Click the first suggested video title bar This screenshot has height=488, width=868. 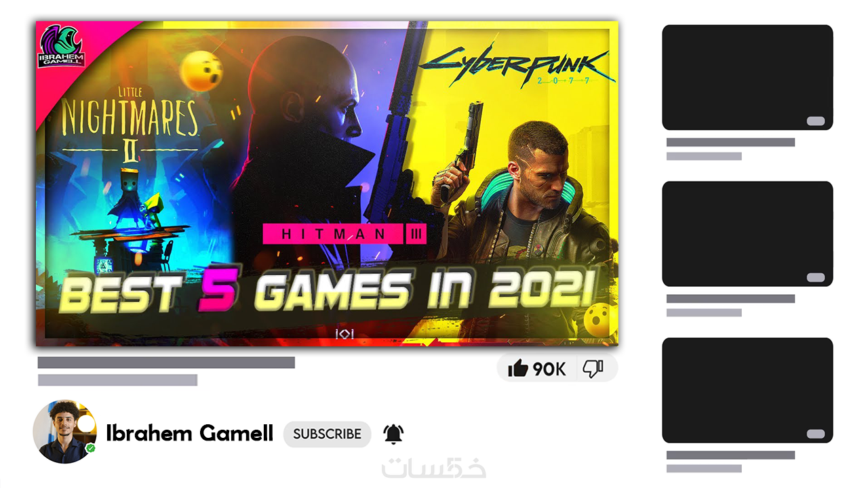point(730,142)
